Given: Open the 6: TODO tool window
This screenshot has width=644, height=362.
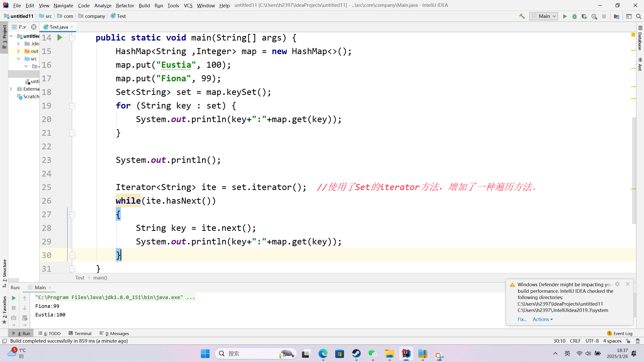Looking at the screenshot, I should click(x=50, y=333).
